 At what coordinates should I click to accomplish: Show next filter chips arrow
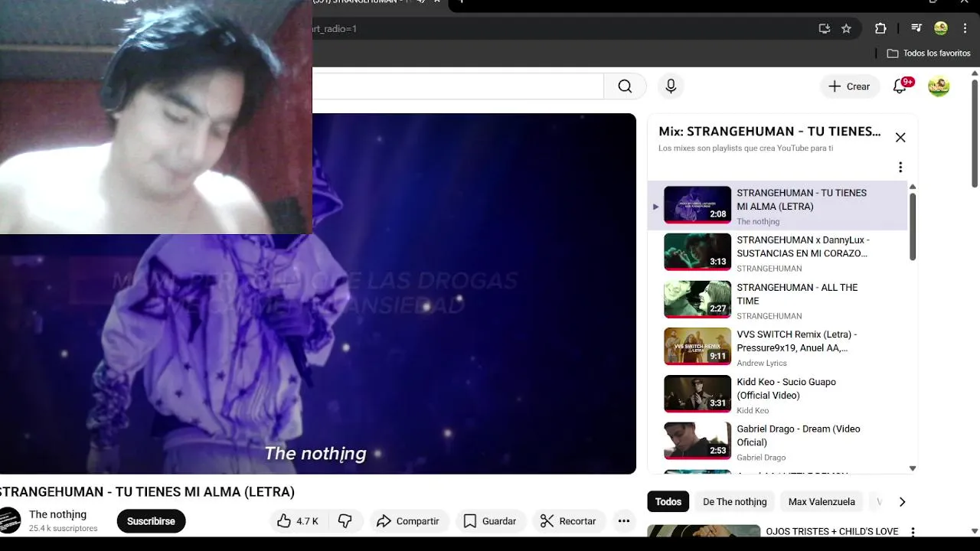(x=902, y=502)
